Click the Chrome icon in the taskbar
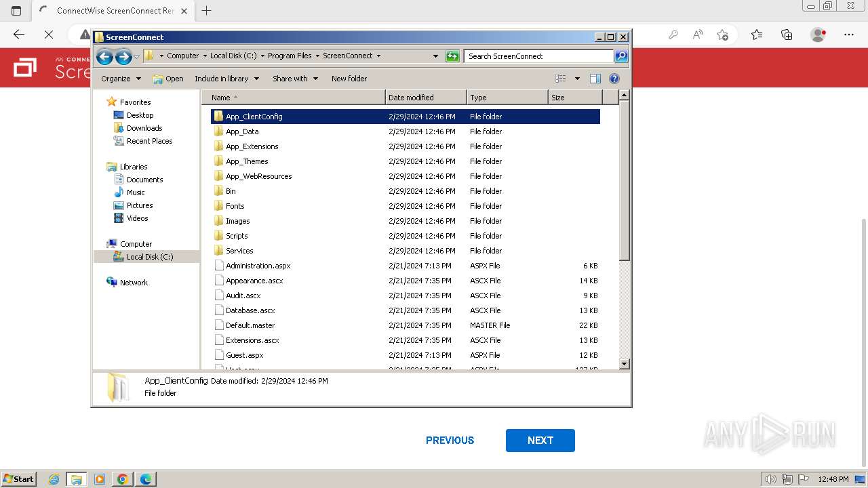 [x=123, y=479]
